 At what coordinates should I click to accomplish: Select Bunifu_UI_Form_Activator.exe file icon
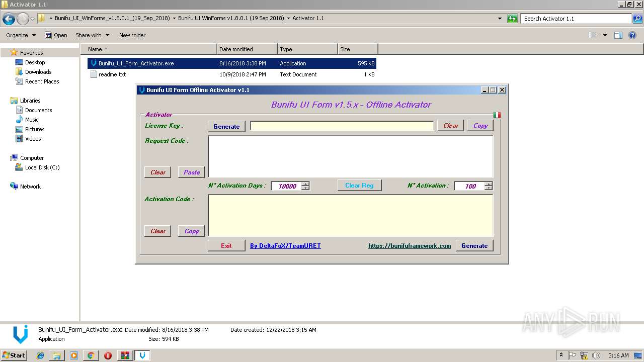93,63
